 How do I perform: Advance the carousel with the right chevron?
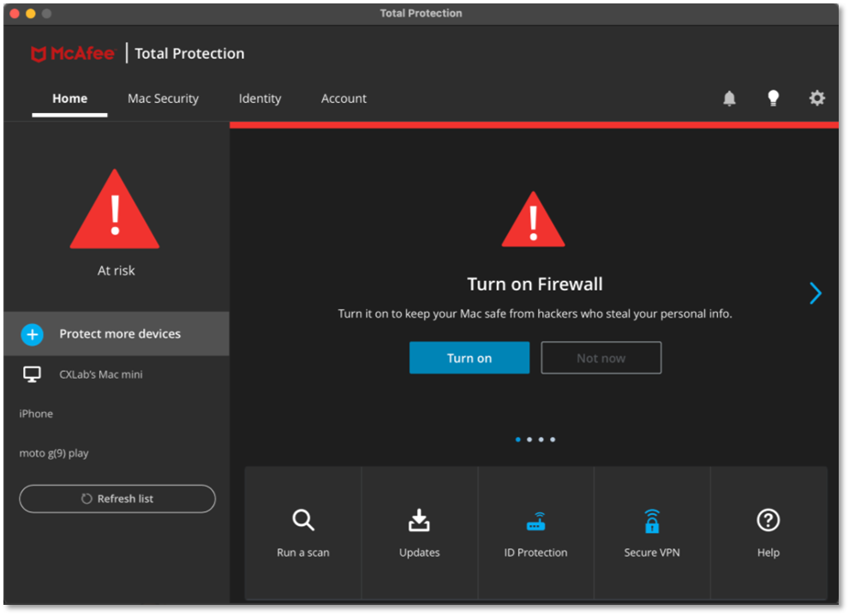[815, 293]
